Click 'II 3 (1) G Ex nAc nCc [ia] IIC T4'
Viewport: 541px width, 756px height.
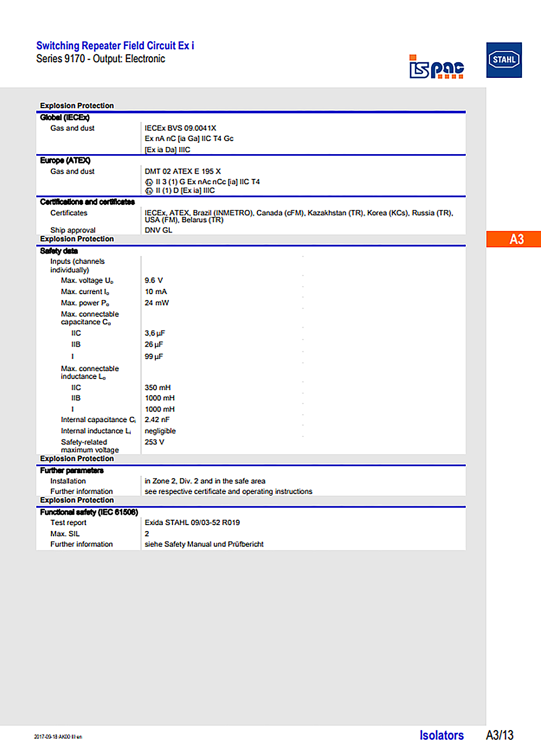[x=208, y=182]
